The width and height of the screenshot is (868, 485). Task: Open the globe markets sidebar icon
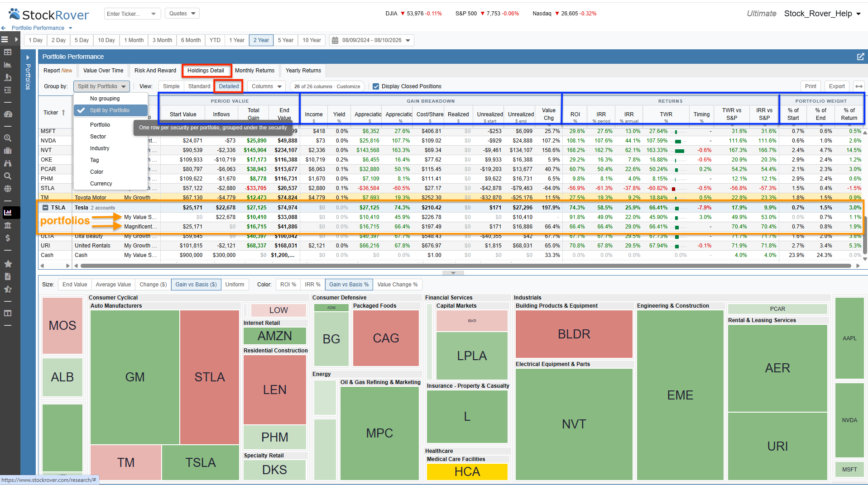[x=8, y=189]
